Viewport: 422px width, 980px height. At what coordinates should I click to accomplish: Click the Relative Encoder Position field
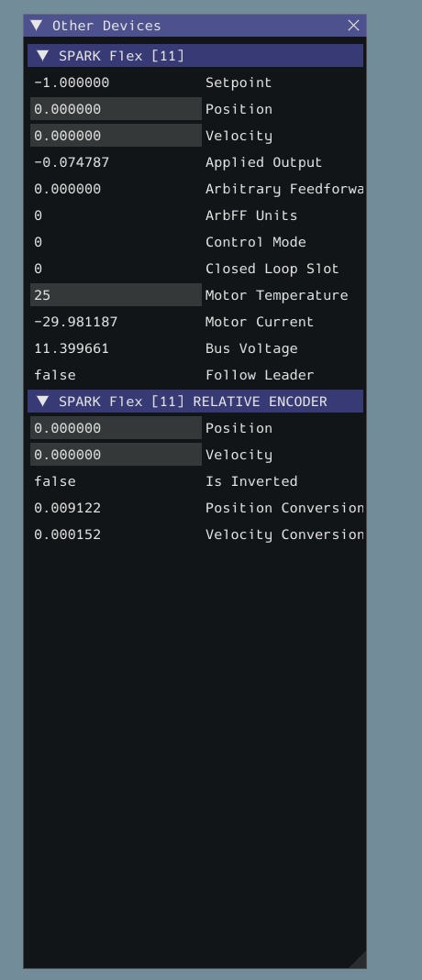pos(116,428)
